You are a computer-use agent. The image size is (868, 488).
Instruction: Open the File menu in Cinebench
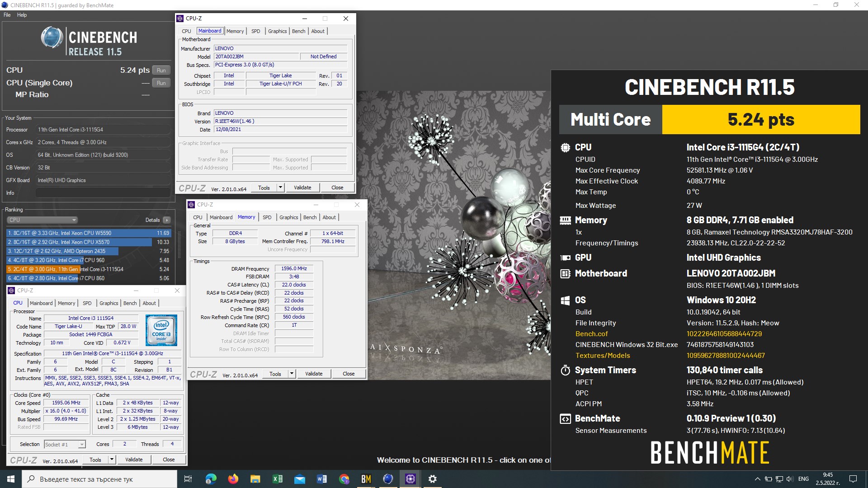pyautogui.click(x=7, y=15)
